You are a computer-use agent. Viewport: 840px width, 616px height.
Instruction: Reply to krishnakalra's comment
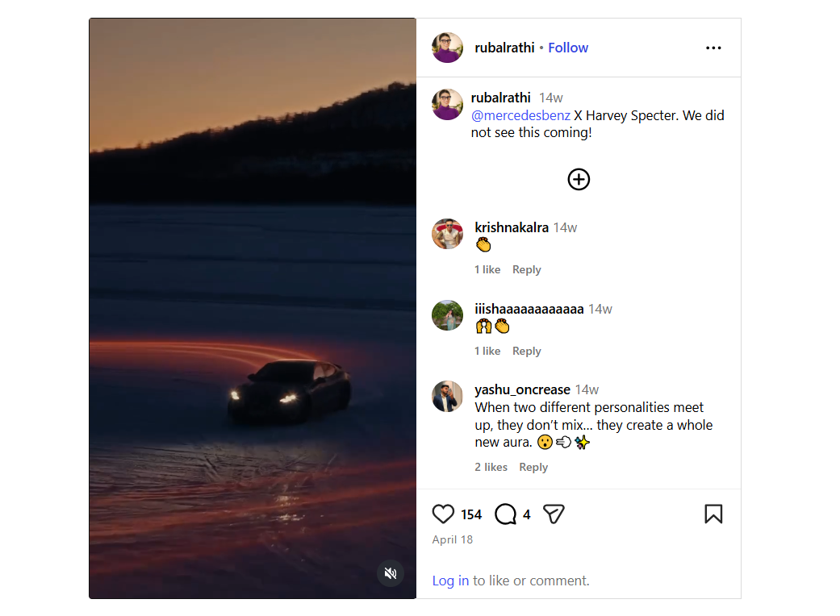[x=527, y=270]
